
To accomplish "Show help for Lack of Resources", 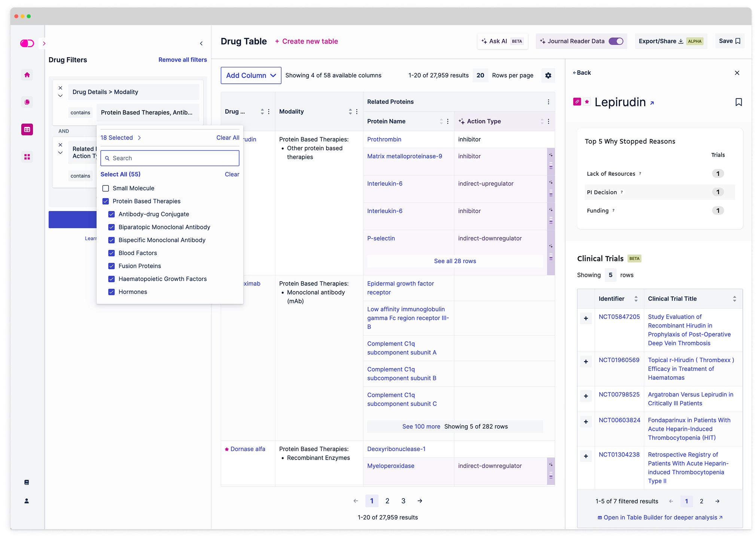I will 640,174.
